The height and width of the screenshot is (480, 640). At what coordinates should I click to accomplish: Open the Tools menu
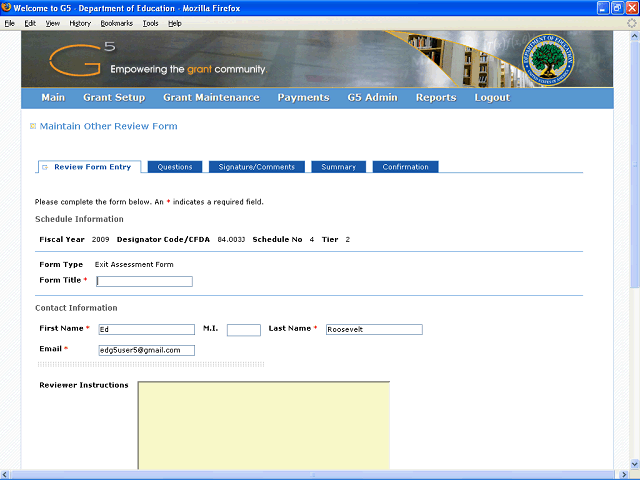(150, 23)
